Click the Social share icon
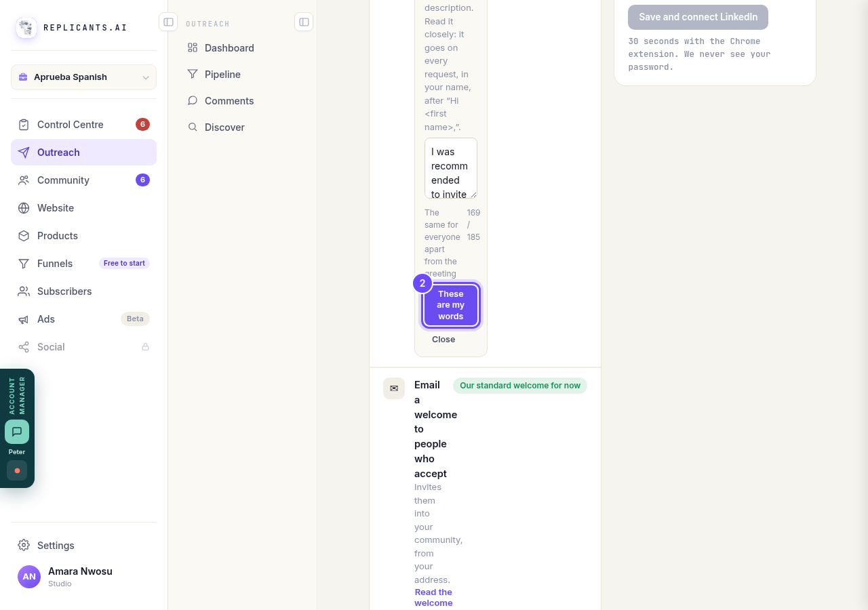The width and height of the screenshot is (868, 610). pos(24,347)
